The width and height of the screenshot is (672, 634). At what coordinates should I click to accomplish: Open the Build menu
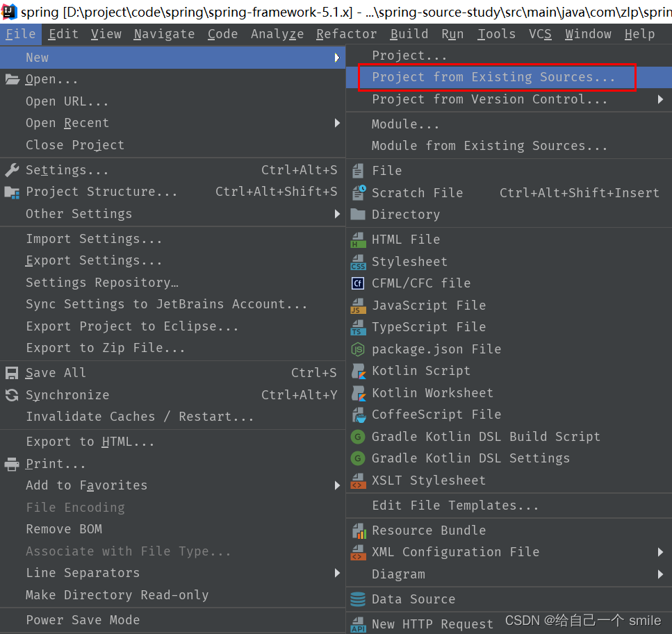click(x=409, y=34)
